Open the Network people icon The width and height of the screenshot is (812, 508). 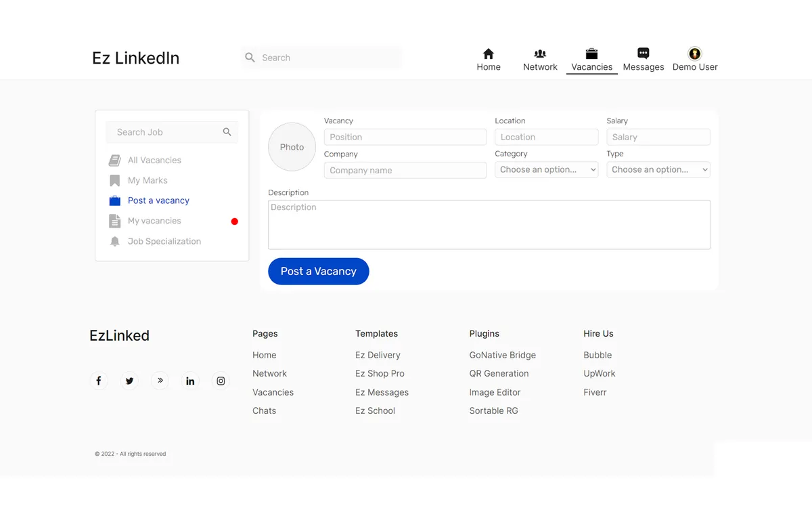tap(540, 54)
